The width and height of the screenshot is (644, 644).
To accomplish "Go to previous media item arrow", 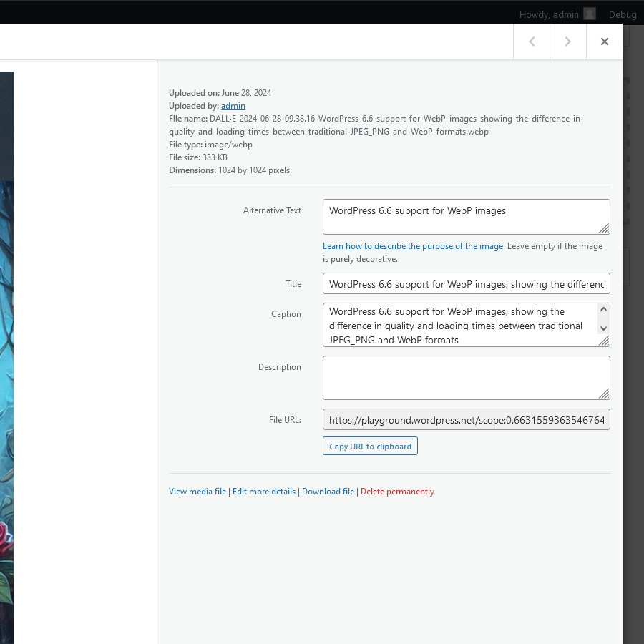I will click(532, 42).
